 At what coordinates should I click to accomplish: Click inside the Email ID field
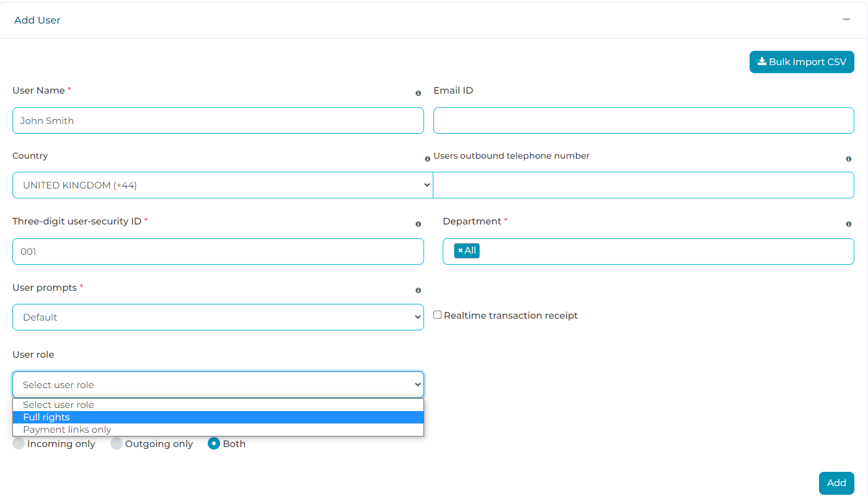pyautogui.click(x=644, y=120)
